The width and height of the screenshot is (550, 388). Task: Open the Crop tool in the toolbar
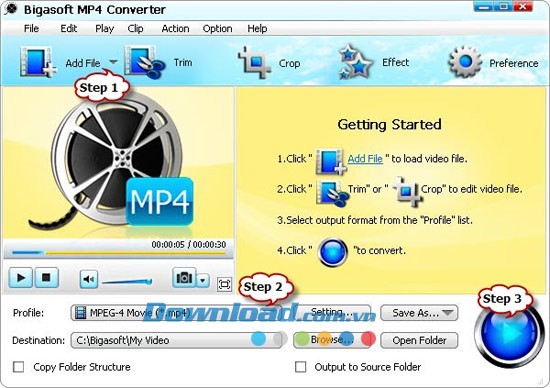(x=255, y=63)
